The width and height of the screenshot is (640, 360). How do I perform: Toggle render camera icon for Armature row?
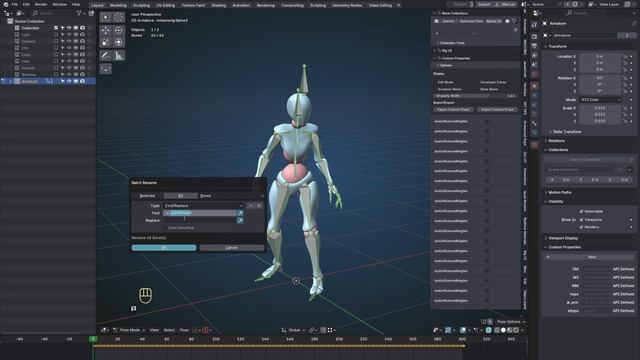point(82,81)
